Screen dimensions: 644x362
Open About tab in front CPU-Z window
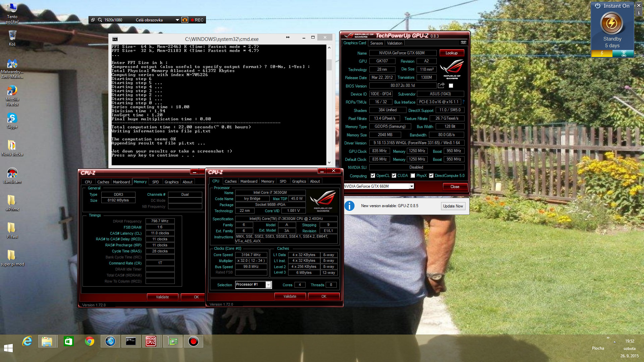tap(315, 181)
